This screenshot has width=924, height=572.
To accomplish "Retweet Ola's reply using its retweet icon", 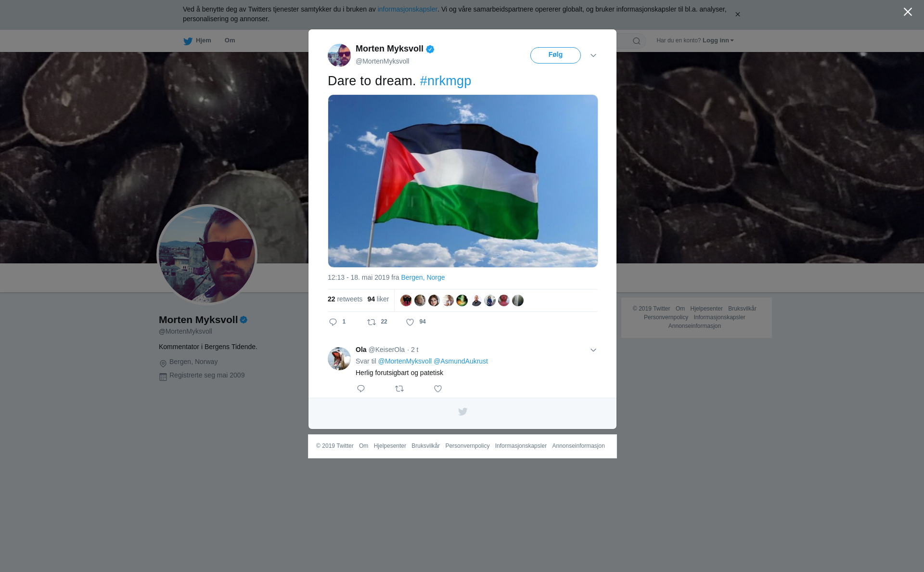I will 399,389.
